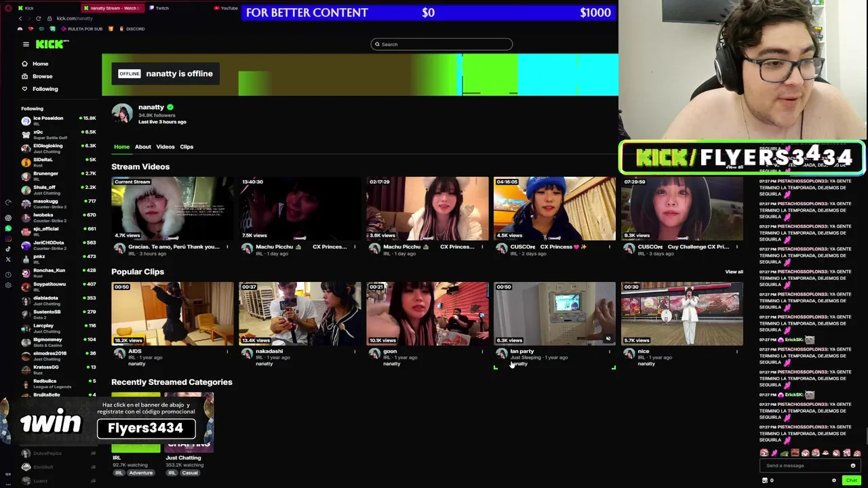Open options menu for nakadashi clip
The image size is (868, 488).
pyautogui.click(x=355, y=352)
